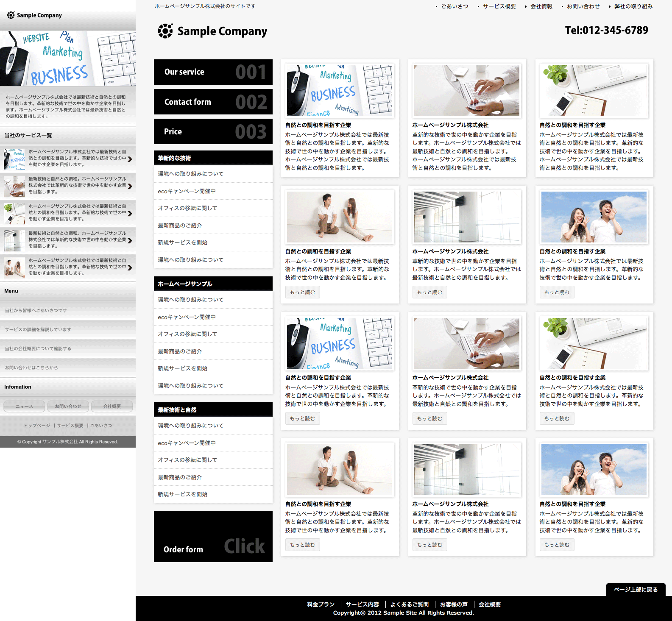Click 料金プラン in the footer
Image resolution: width=672 pixels, height=621 pixels.
pyautogui.click(x=321, y=604)
